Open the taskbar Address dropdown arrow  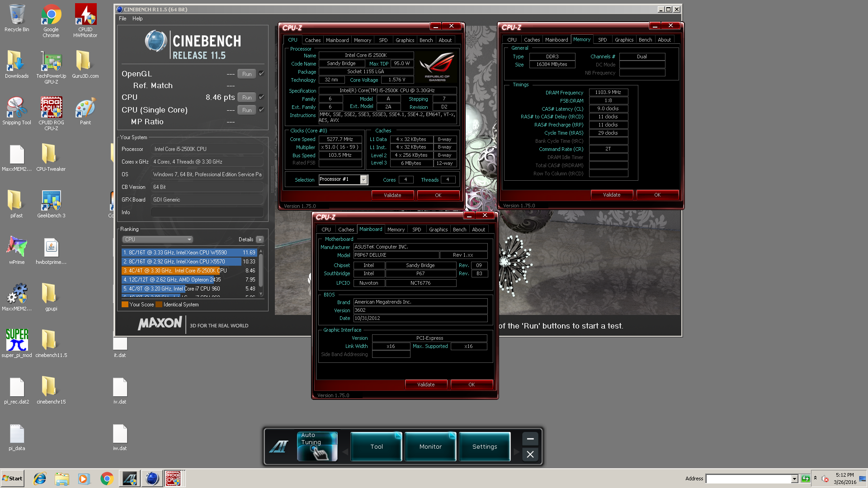794,479
